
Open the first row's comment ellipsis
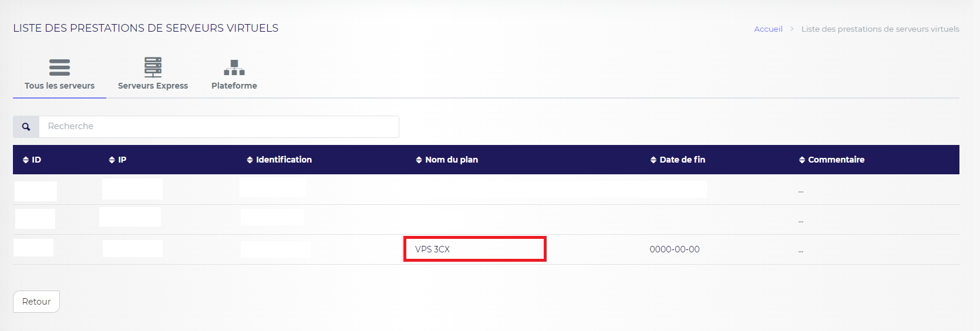[801, 191]
